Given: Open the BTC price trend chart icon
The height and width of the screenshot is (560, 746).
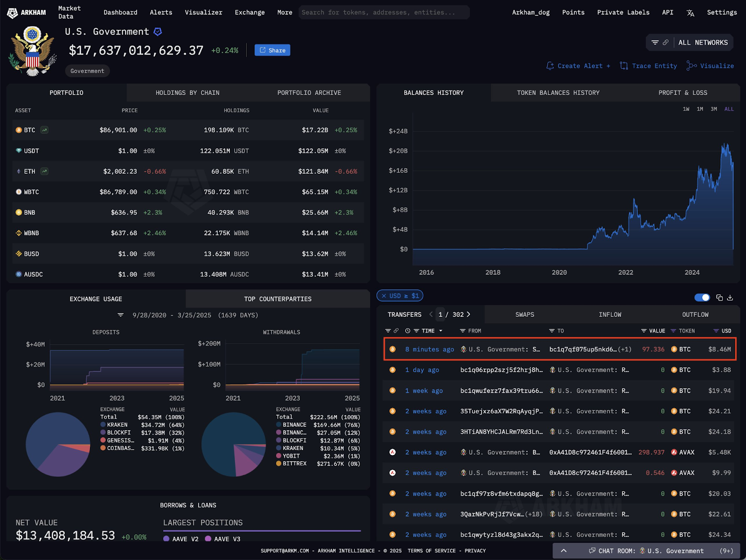Looking at the screenshot, I should (x=43, y=130).
